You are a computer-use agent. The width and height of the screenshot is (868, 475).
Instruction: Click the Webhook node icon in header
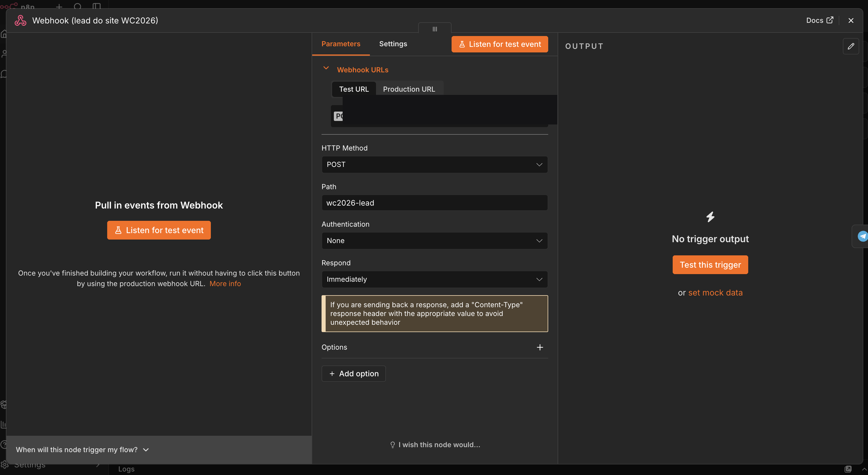point(20,20)
